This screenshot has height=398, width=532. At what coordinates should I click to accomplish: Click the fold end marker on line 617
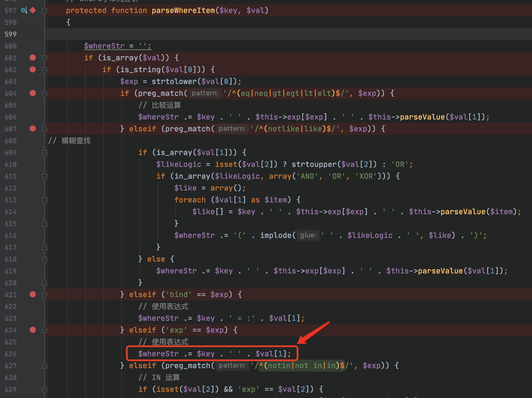(x=44, y=247)
